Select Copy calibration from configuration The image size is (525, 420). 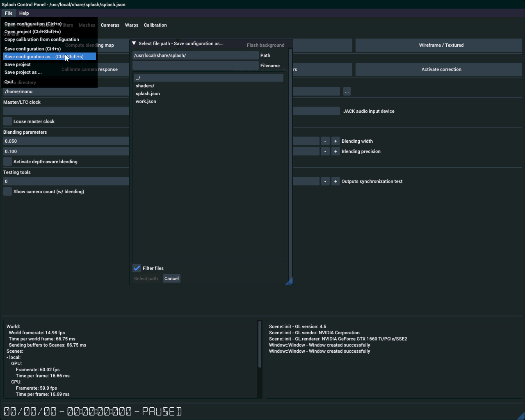(49, 39)
